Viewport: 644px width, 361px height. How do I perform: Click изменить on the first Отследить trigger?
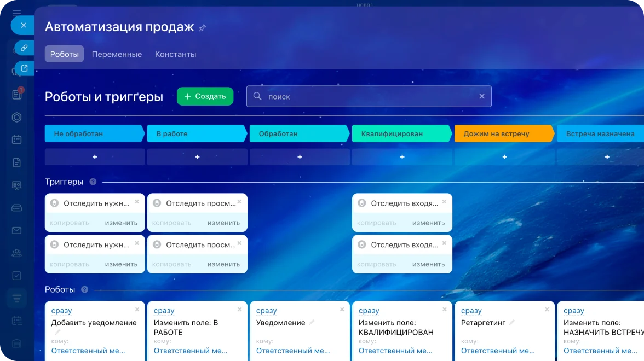click(121, 223)
